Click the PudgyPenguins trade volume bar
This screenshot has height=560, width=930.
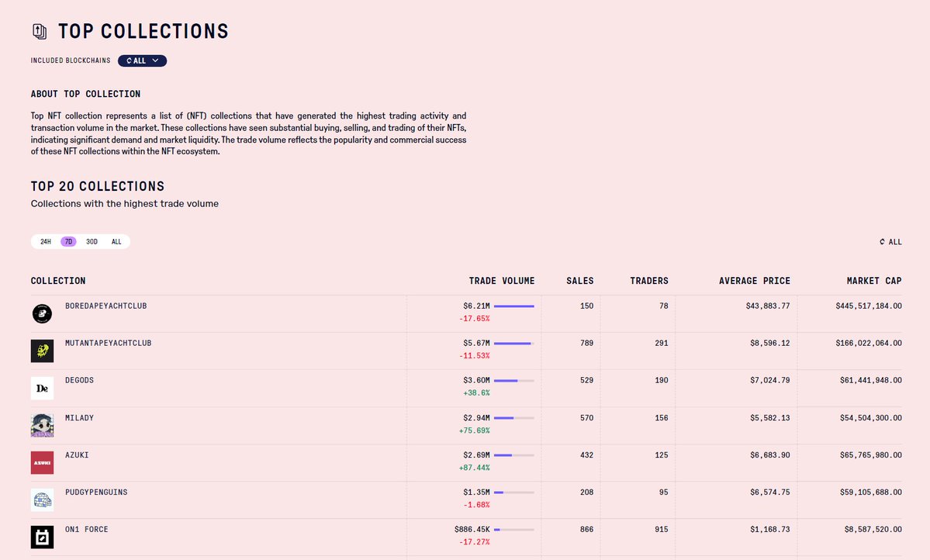coord(514,493)
